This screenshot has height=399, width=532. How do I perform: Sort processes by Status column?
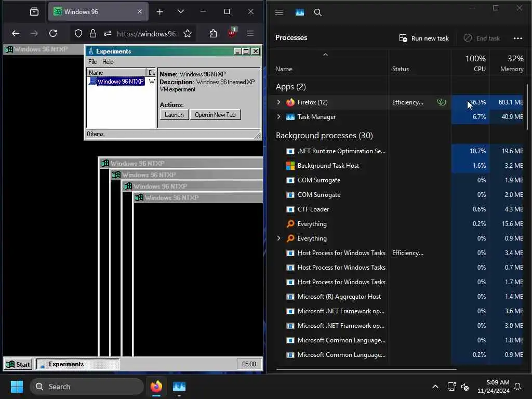[401, 69]
